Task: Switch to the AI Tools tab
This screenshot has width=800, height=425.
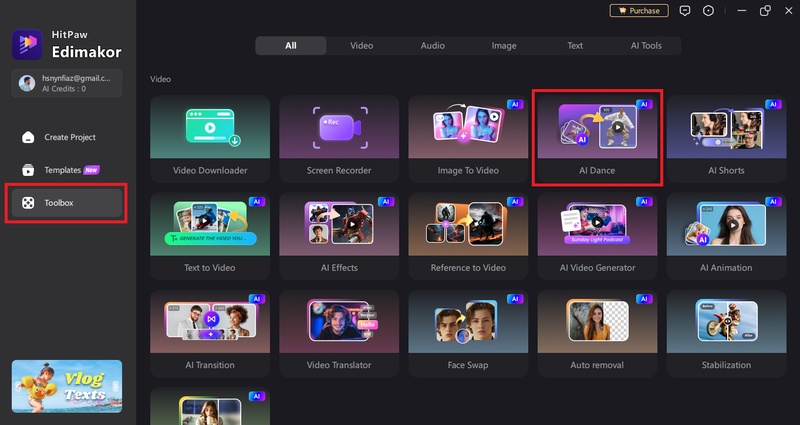Action: 646,45
